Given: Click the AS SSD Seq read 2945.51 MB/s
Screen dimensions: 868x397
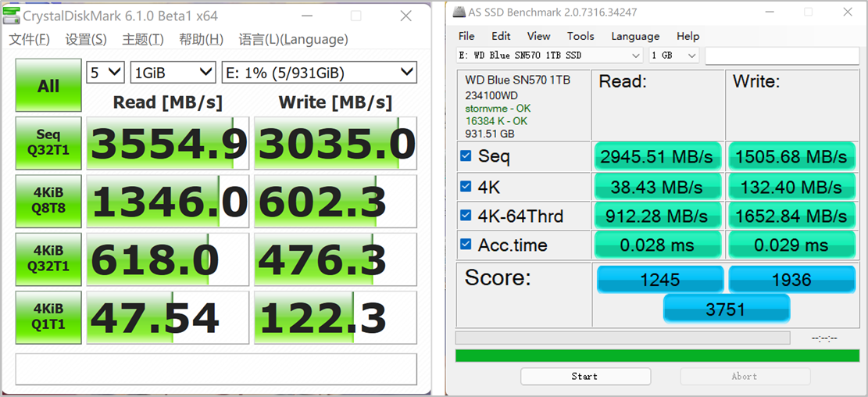Looking at the screenshot, I should coord(657,157).
